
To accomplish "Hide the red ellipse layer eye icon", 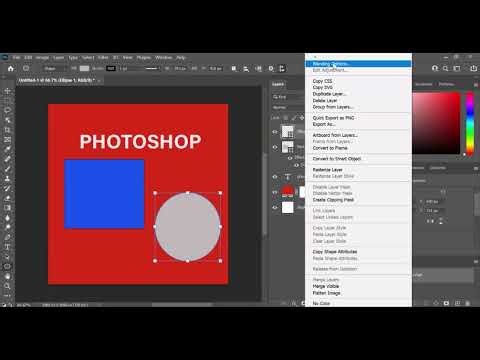I will click(275, 192).
